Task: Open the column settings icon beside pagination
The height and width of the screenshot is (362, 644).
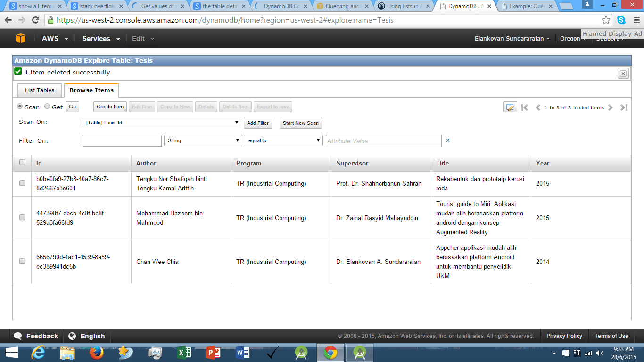Action: 510,107
